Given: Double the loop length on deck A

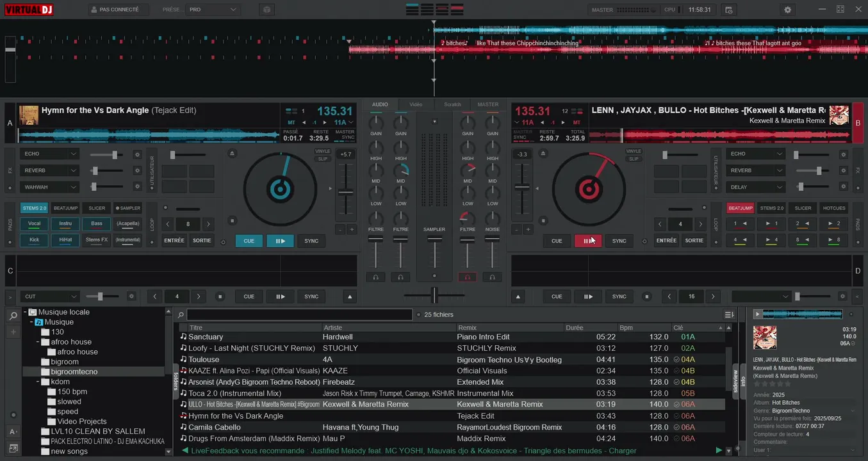Looking at the screenshot, I should (x=208, y=224).
